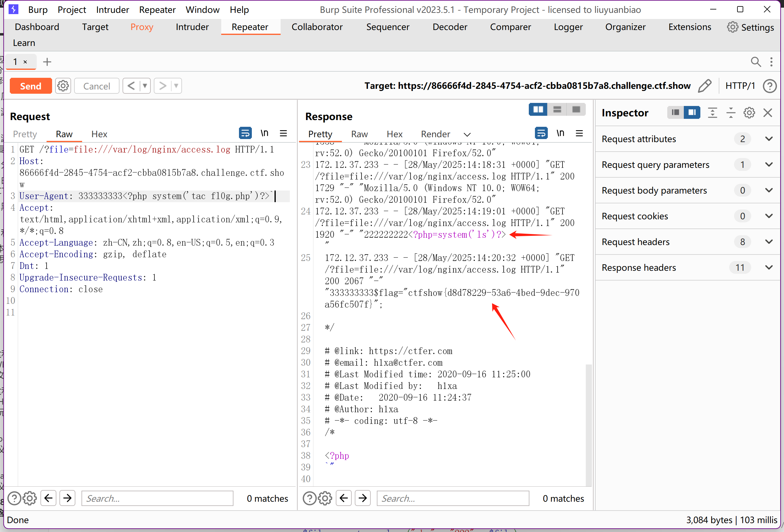784x532 pixels.
Task: Toggle word wrap icon in Request panel
Action: (245, 134)
